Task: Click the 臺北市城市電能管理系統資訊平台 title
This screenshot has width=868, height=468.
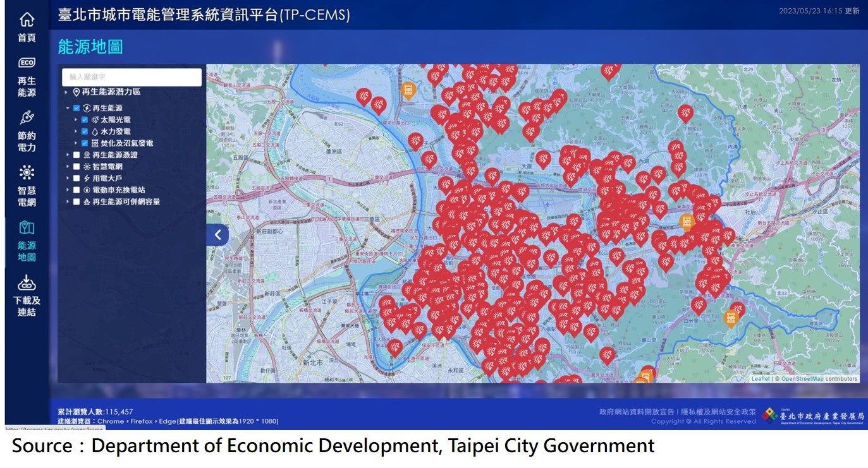Action: 204,15
